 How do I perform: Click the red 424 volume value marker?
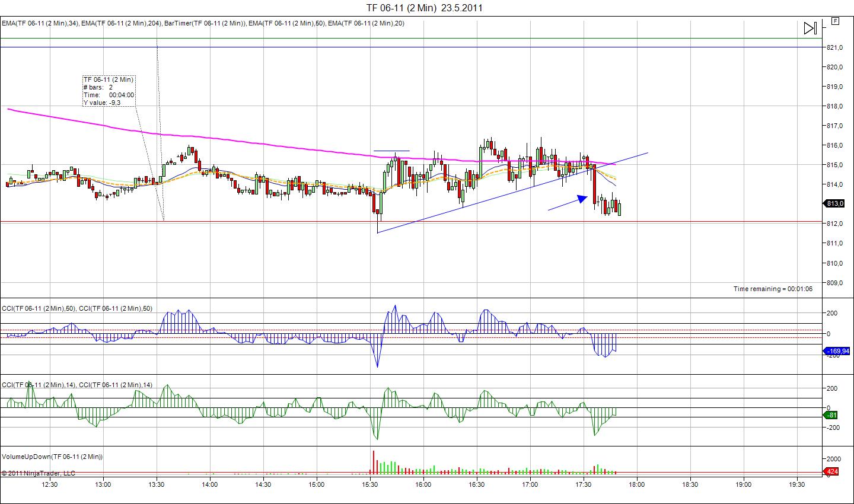pos(831,472)
